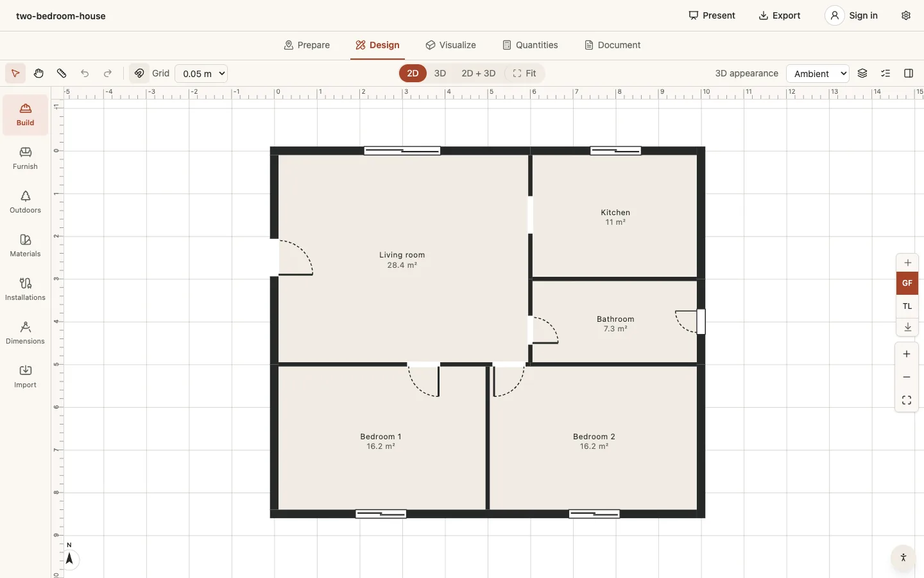Zoom in on the canvas
Screen dimensions: 924x578
907,354
